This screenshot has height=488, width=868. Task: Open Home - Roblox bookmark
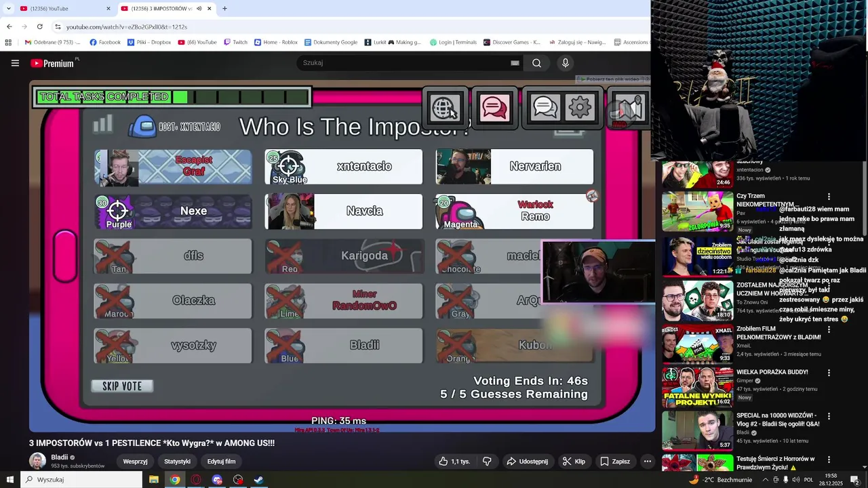coord(276,42)
